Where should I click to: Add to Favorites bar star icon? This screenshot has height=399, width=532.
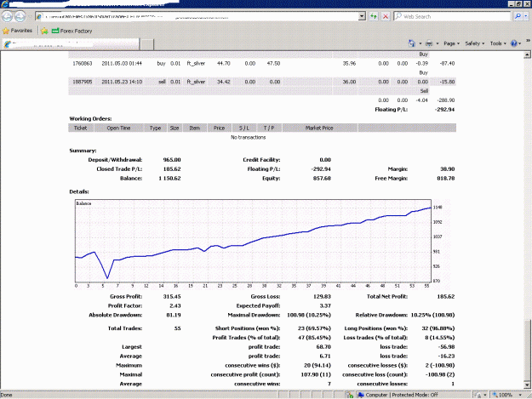pos(44,31)
